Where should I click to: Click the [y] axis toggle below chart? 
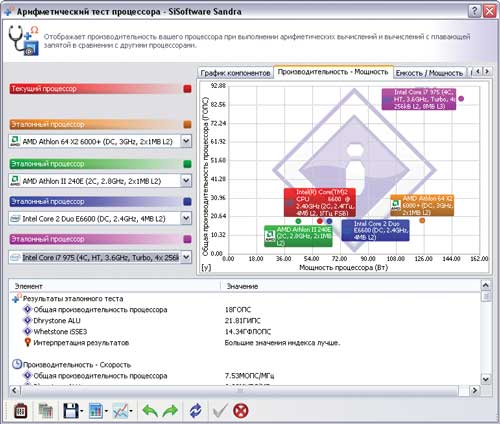[206, 267]
